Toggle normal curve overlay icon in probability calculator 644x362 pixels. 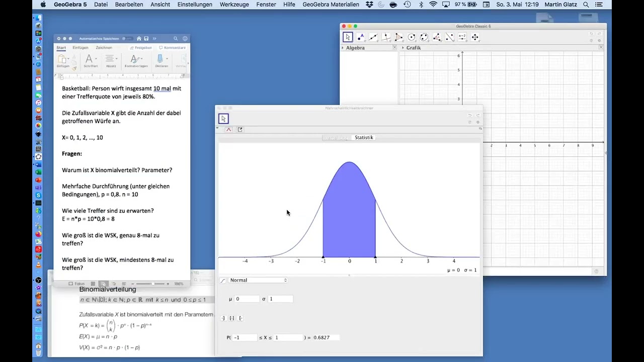228,130
